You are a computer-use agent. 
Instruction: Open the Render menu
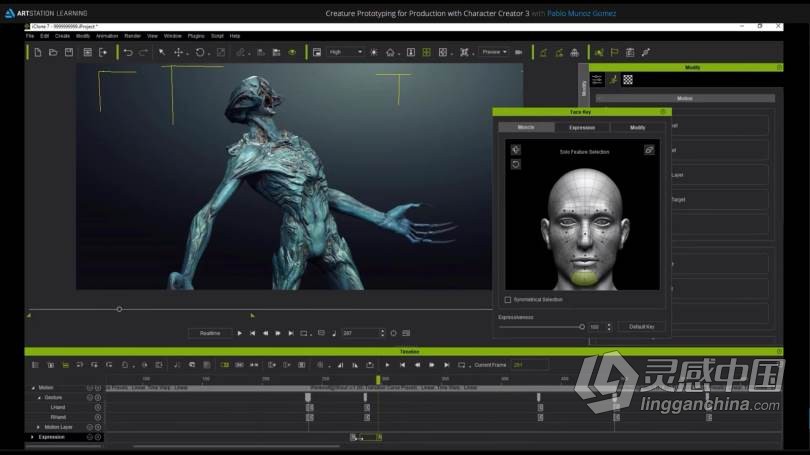(132, 36)
